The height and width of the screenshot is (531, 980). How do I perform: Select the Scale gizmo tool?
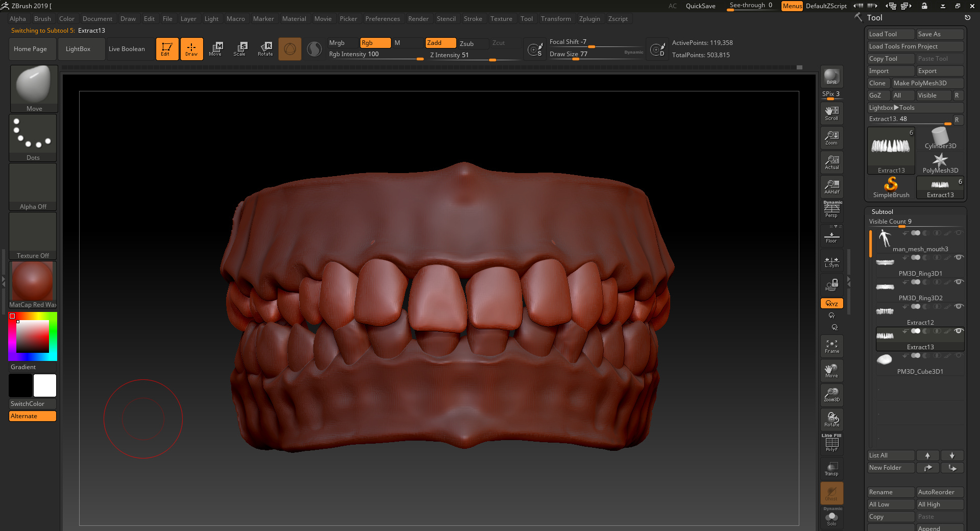tap(239, 49)
